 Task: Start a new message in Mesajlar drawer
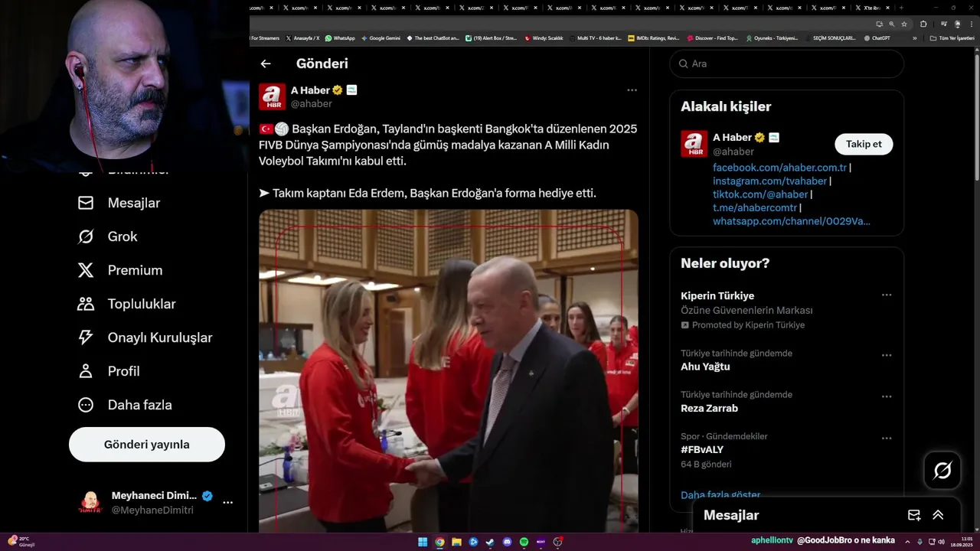(914, 515)
